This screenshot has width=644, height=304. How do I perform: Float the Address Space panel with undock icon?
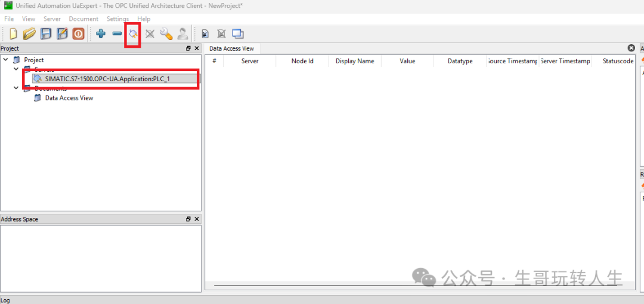click(x=188, y=219)
